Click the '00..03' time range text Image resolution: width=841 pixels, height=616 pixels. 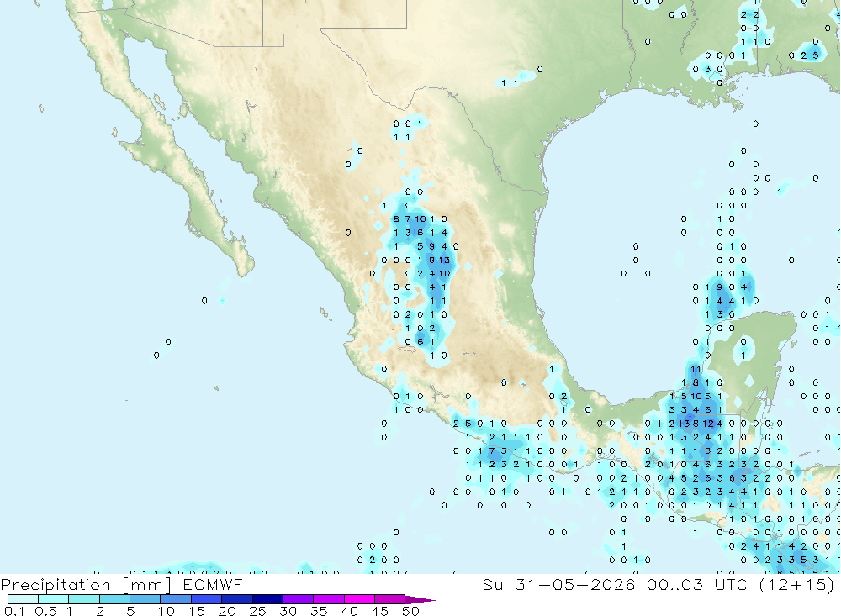point(674,584)
